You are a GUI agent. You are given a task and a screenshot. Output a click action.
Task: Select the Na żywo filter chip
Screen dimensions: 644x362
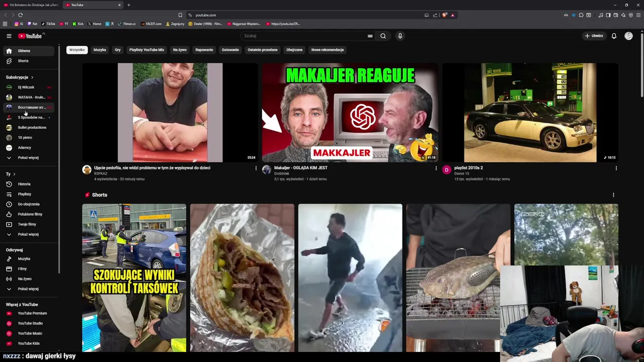pyautogui.click(x=180, y=50)
